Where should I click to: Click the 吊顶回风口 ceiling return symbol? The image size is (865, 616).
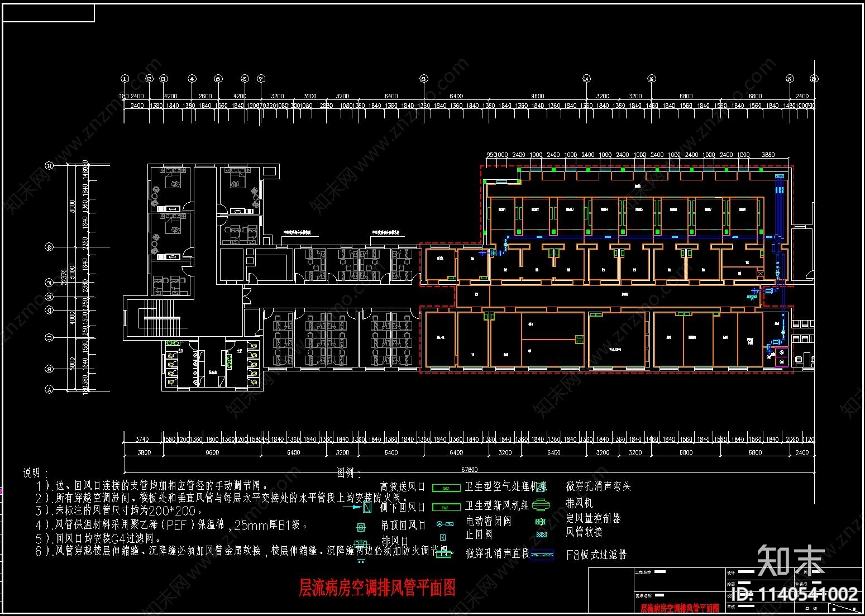pyautogui.click(x=361, y=527)
